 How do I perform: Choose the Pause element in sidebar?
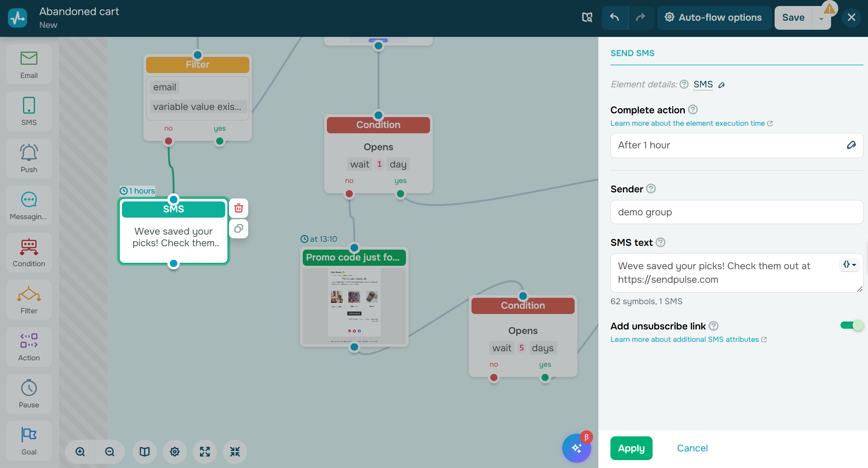tap(29, 394)
